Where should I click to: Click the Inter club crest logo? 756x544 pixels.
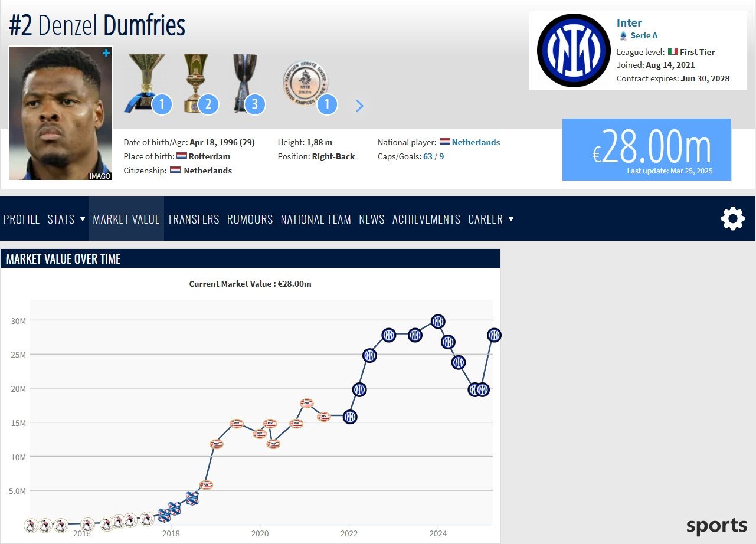tap(572, 51)
